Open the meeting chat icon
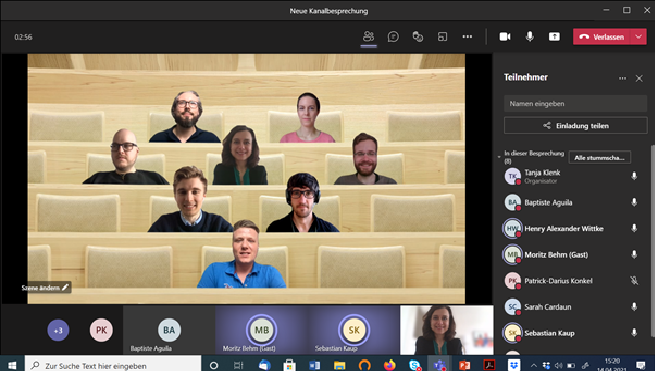 393,37
